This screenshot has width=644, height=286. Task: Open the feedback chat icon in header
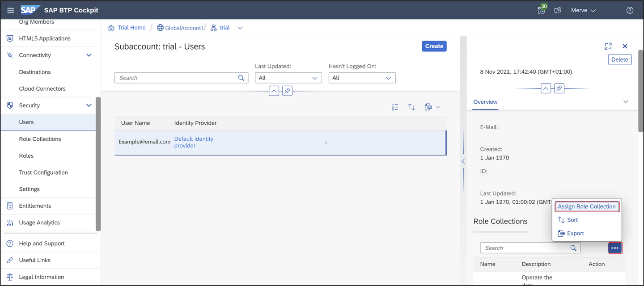pos(558,10)
